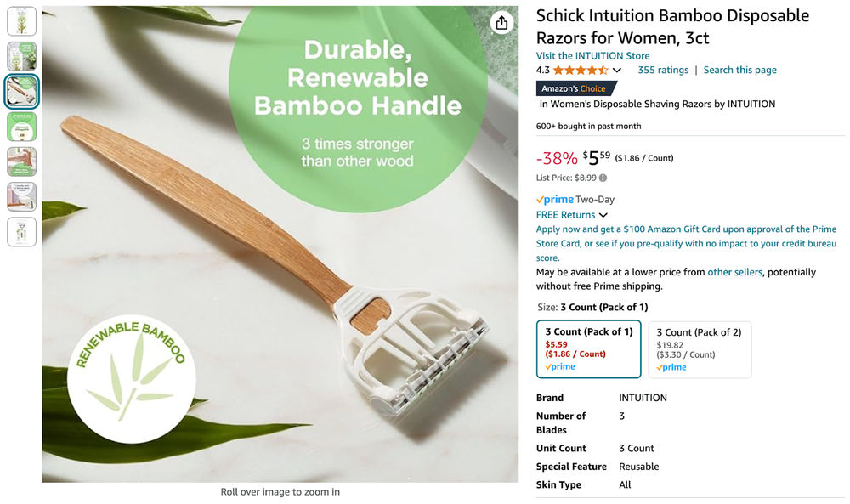Click the orange half-star at end of rating

point(602,70)
